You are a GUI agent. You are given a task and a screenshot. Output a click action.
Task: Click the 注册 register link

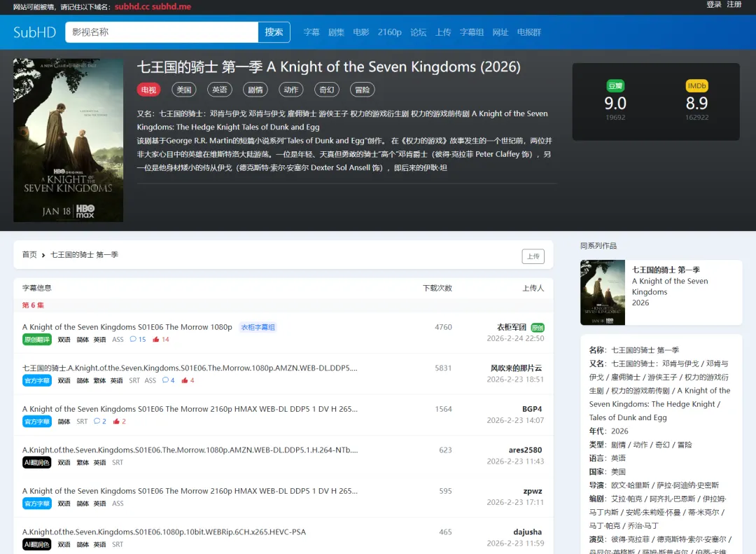click(734, 5)
